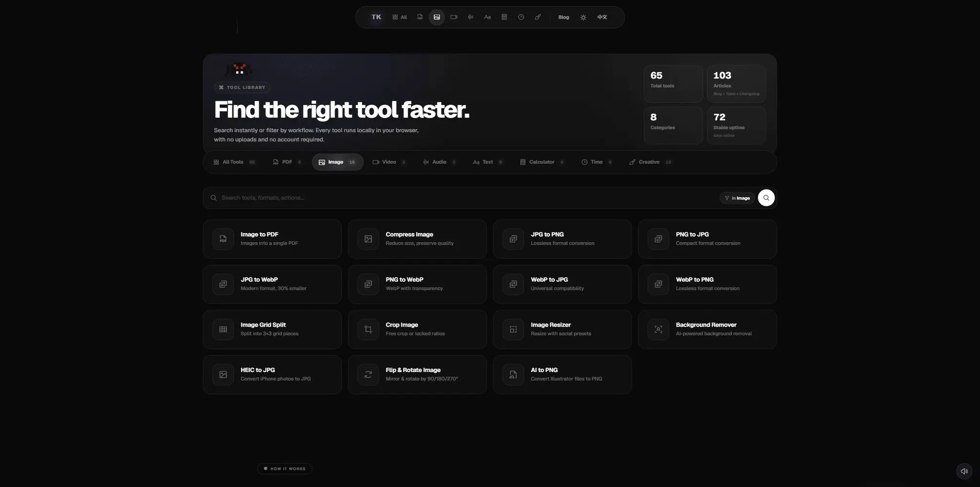Open the Image to PDF tool

pyautogui.click(x=272, y=239)
